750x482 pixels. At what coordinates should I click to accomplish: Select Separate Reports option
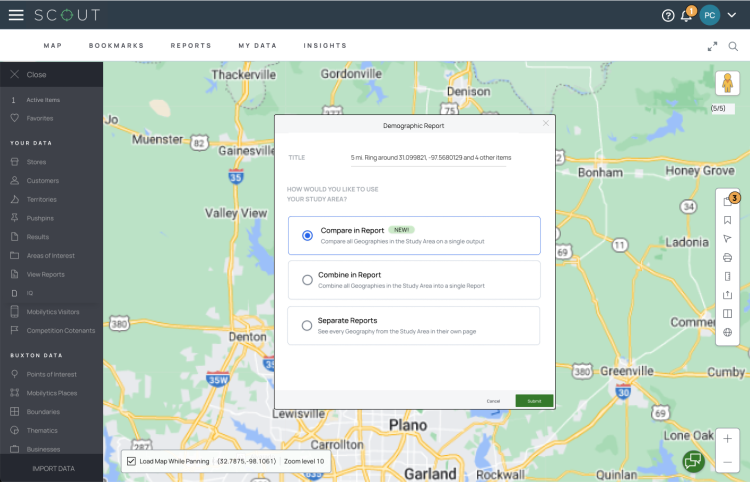414,326
